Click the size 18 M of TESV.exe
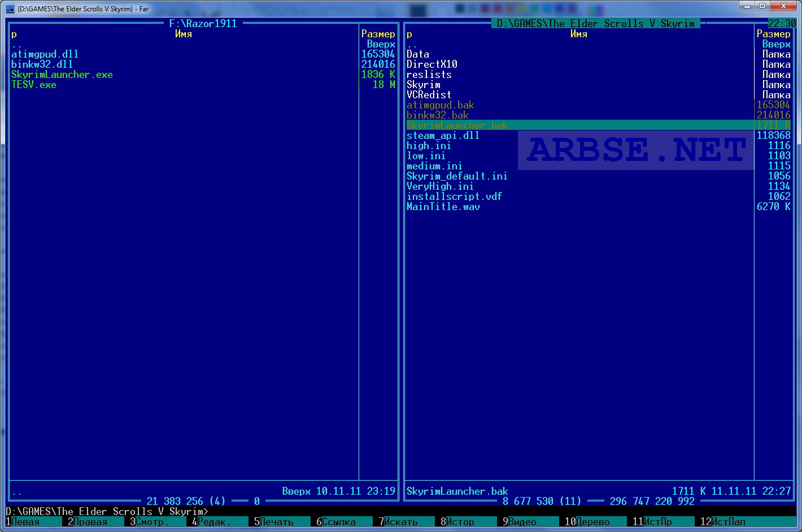The width and height of the screenshot is (802, 532). (x=384, y=85)
